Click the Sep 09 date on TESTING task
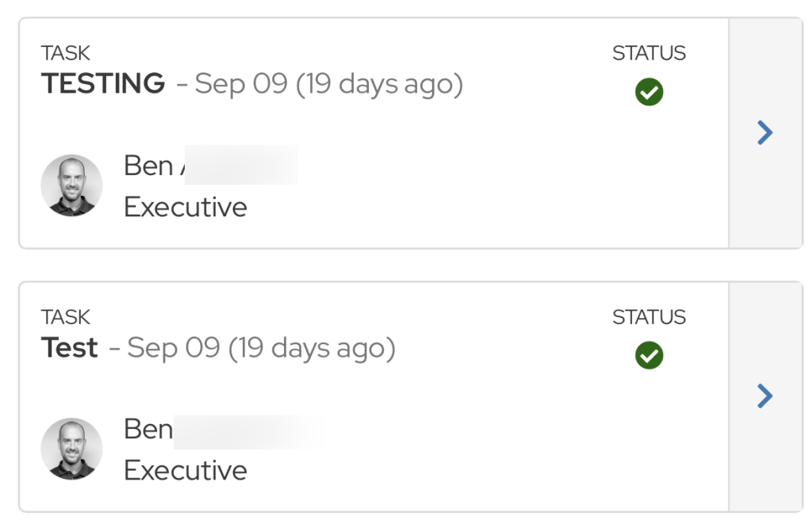812x524 pixels. (241, 83)
